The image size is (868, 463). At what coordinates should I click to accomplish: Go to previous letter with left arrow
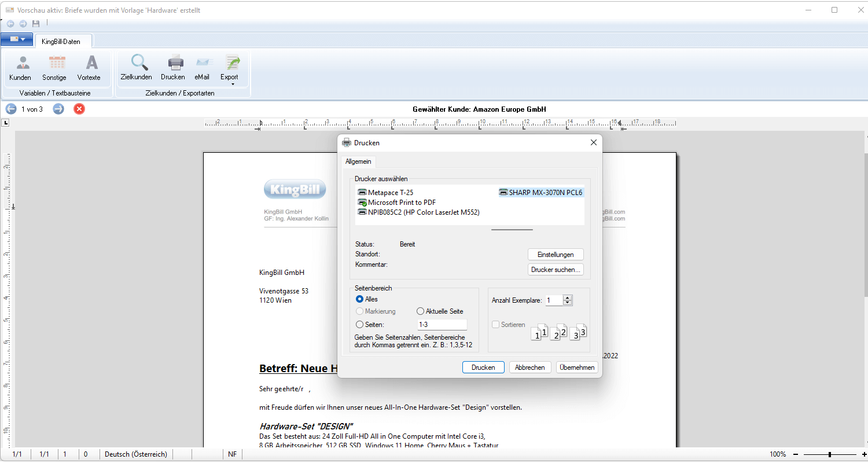pyautogui.click(x=11, y=109)
